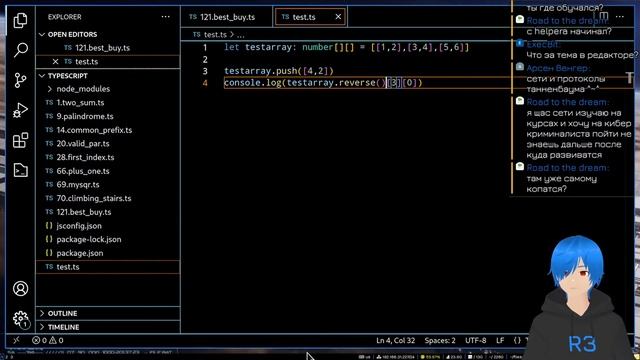The width and height of the screenshot is (640, 360).
Task: Close the test.ts editor tab
Action: tap(338, 17)
